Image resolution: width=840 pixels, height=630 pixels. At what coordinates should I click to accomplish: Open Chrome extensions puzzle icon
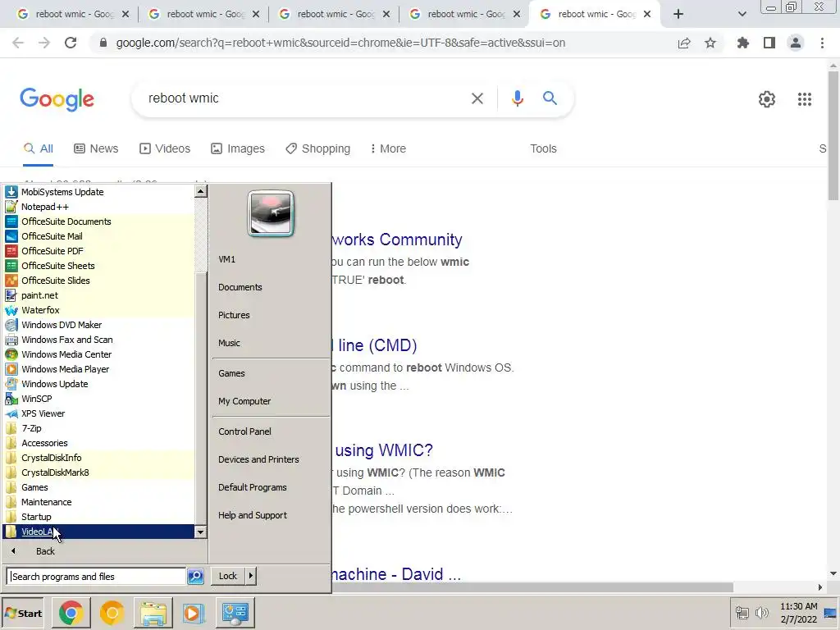click(742, 43)
